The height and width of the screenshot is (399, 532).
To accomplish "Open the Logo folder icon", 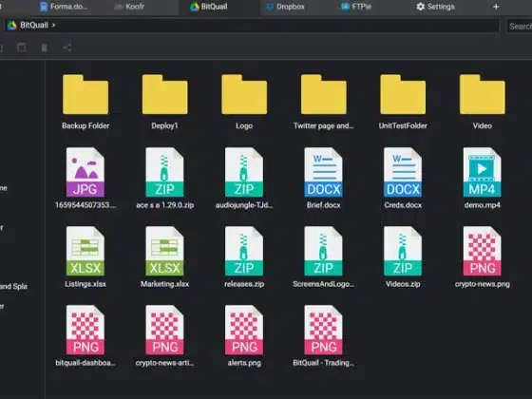I will pos(244,94).
